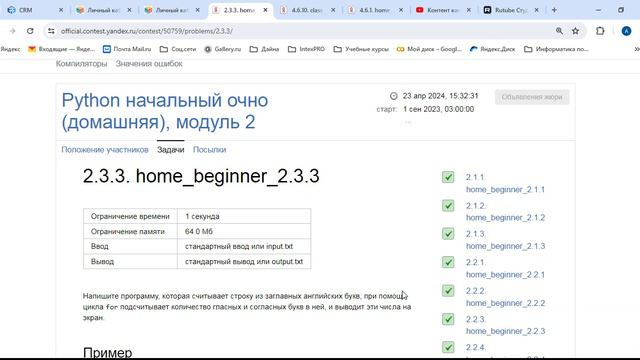Open problem home_beginner_2.1.2
The width and height of the screenshot is (640, 360).
[x=505, y=211]
